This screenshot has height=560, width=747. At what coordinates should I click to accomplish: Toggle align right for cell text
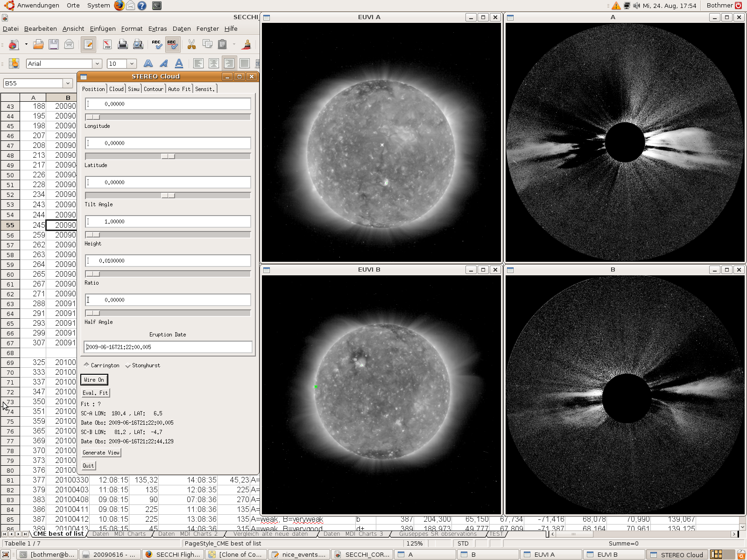[229, 63]
